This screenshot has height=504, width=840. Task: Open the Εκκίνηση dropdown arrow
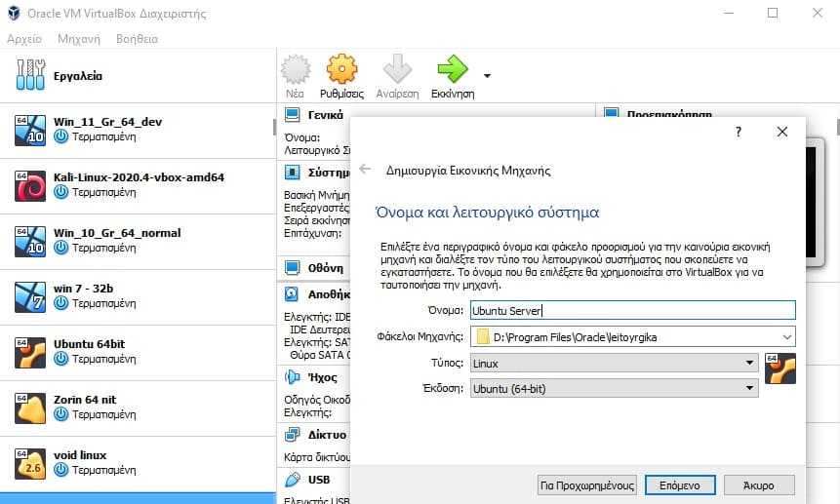pos(487,76)
